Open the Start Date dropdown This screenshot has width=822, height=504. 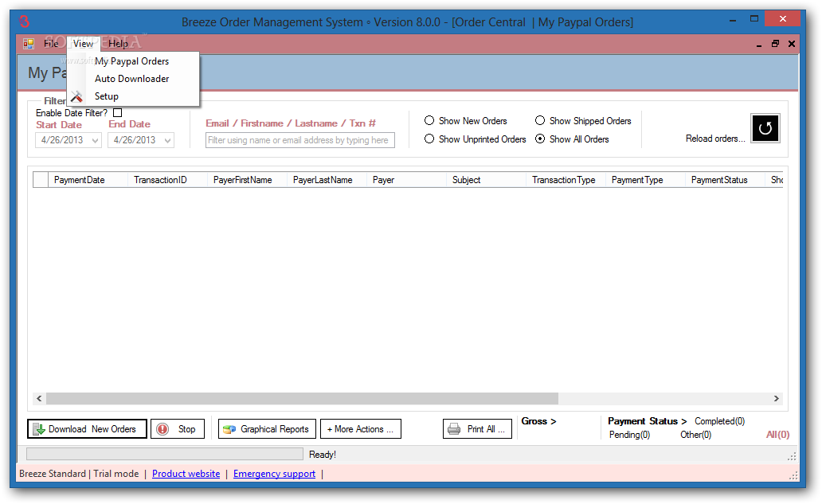95,140
